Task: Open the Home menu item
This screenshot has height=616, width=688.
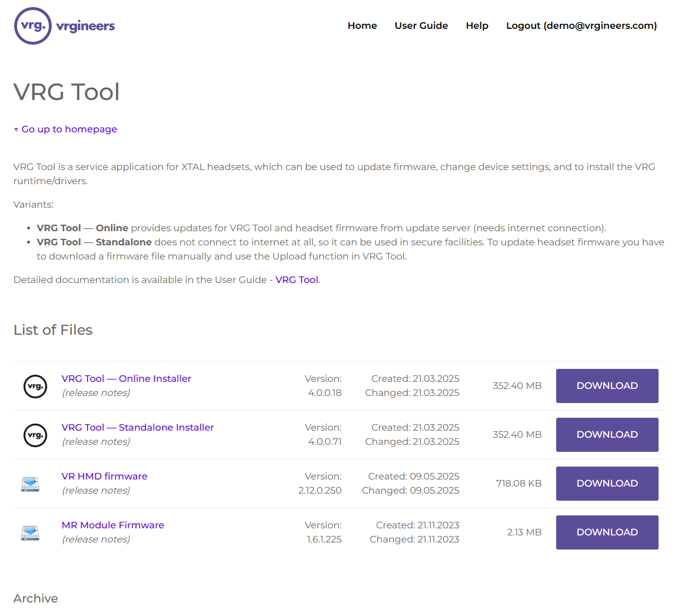Action: click(362, 26)
